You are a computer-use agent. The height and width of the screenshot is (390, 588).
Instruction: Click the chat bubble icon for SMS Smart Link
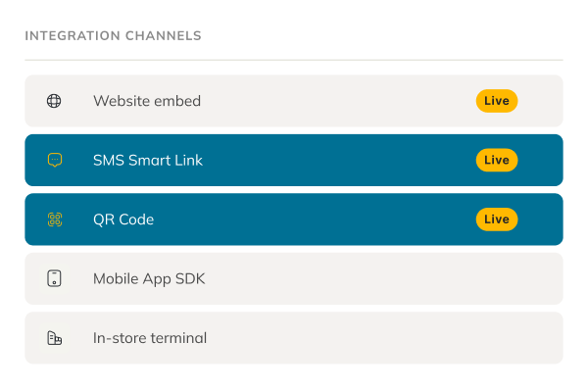(x=55, y=160)
